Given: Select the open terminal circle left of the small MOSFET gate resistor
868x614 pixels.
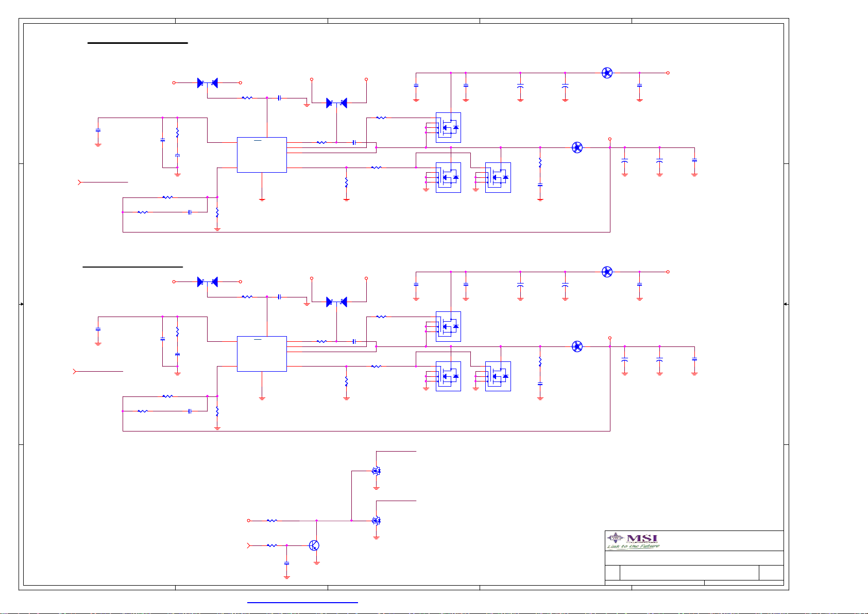Looking at the screenshot, I should 249,521.
